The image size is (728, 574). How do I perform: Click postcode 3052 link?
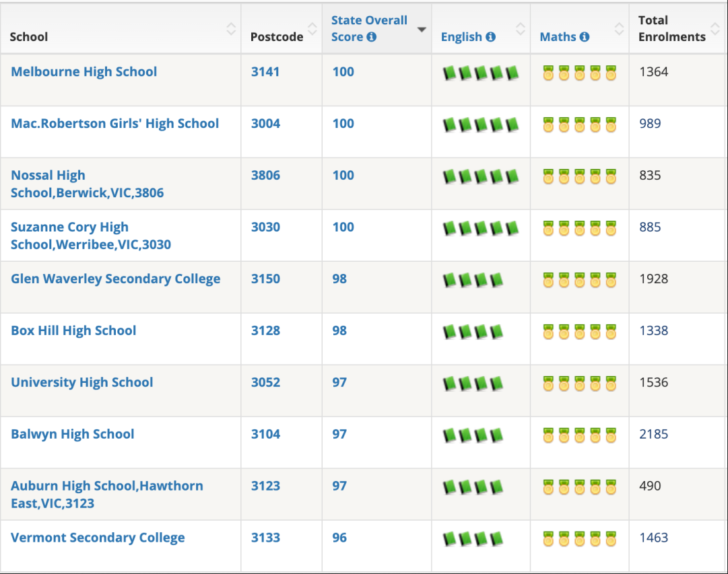click(x=265, y=382)
